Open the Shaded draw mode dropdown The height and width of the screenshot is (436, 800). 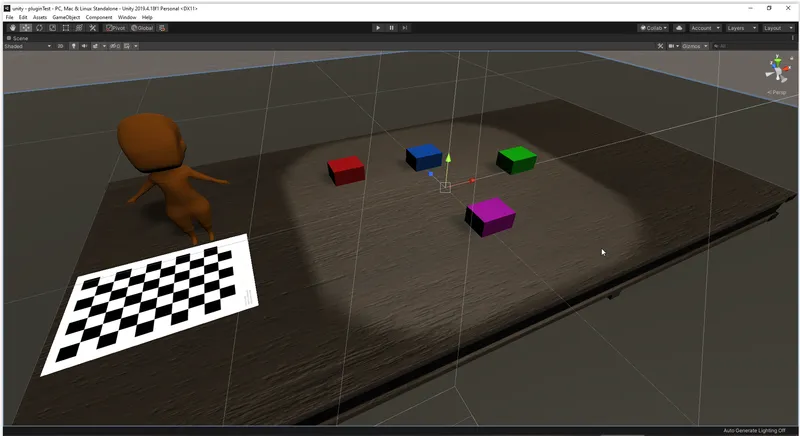point(28,46)
